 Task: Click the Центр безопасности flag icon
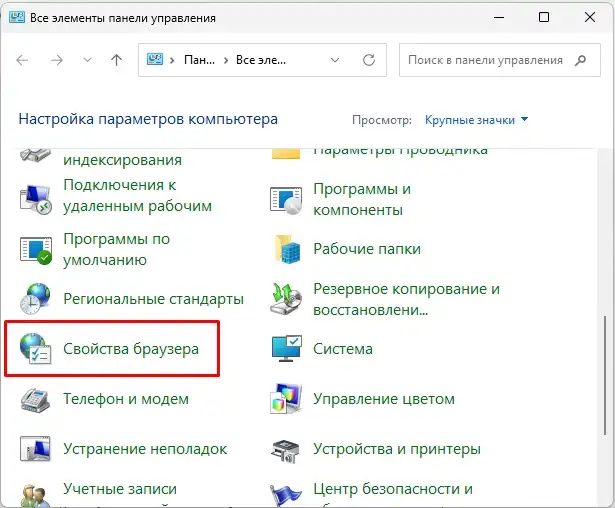(x=286, y=496)
